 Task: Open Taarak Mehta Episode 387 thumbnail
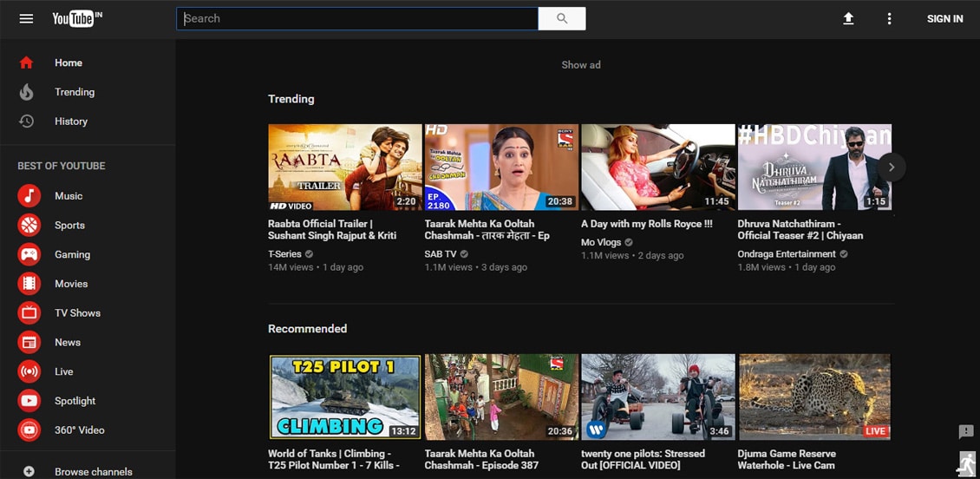(501, 397)
